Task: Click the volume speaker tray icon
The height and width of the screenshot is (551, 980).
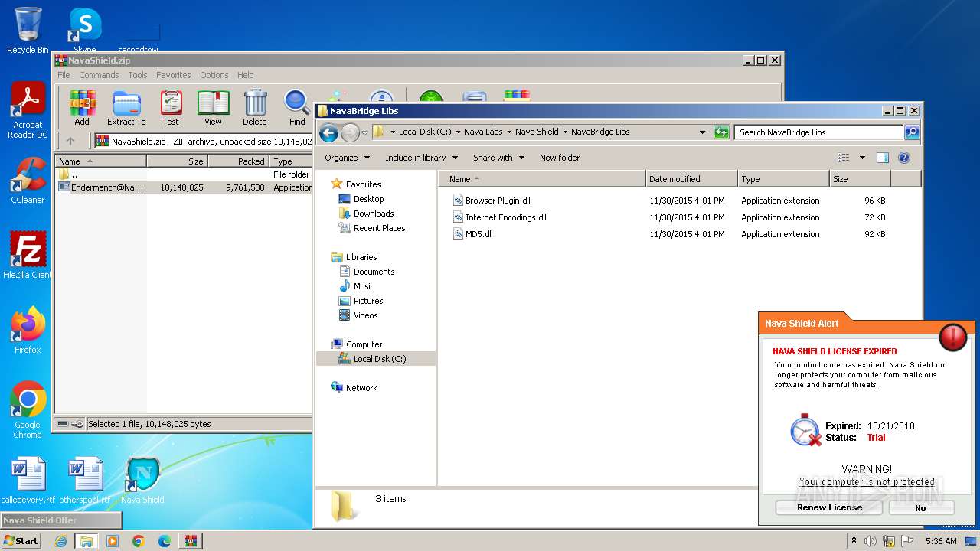Action: 871,541
